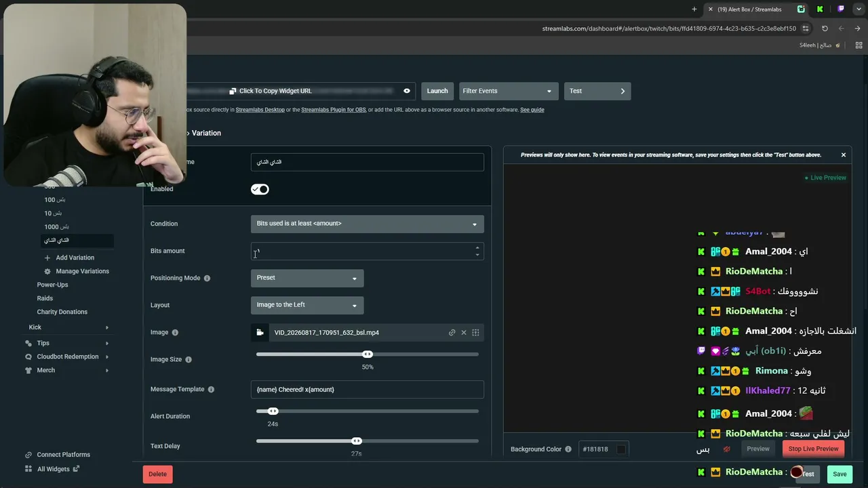Open the background color swatch picker
This screenshot has width=868, height=488.
621,449
